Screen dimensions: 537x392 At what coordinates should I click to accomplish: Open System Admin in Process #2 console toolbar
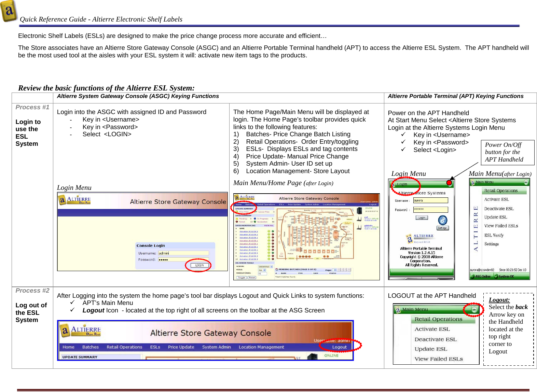(x=217, y=347)
